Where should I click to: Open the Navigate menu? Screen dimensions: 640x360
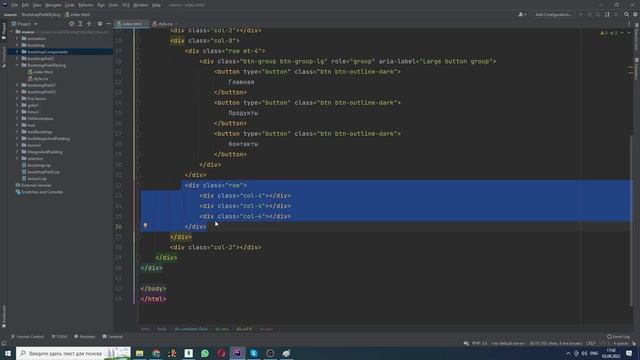click(53, 5)
